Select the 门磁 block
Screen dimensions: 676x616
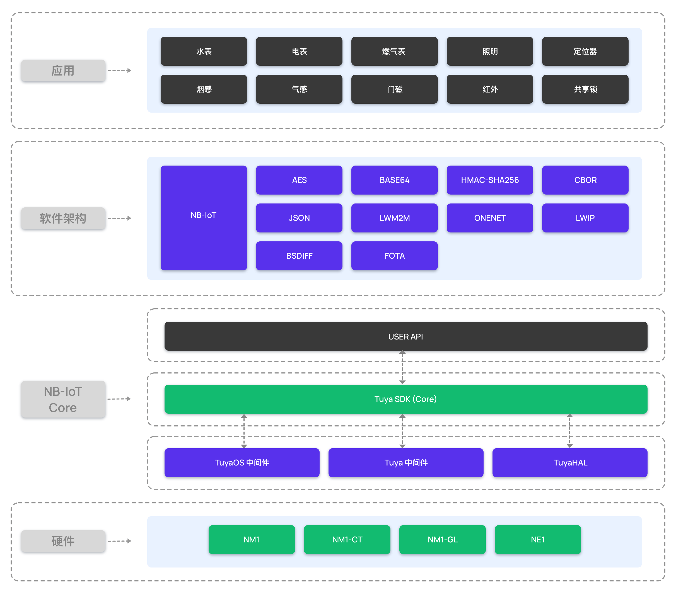(394, 89)
